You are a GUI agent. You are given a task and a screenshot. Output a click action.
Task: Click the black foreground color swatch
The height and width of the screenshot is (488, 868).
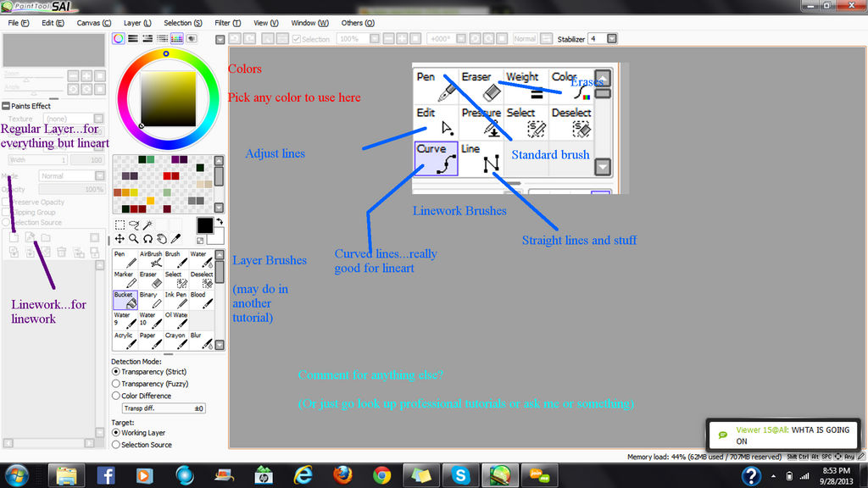pos(204,225)
